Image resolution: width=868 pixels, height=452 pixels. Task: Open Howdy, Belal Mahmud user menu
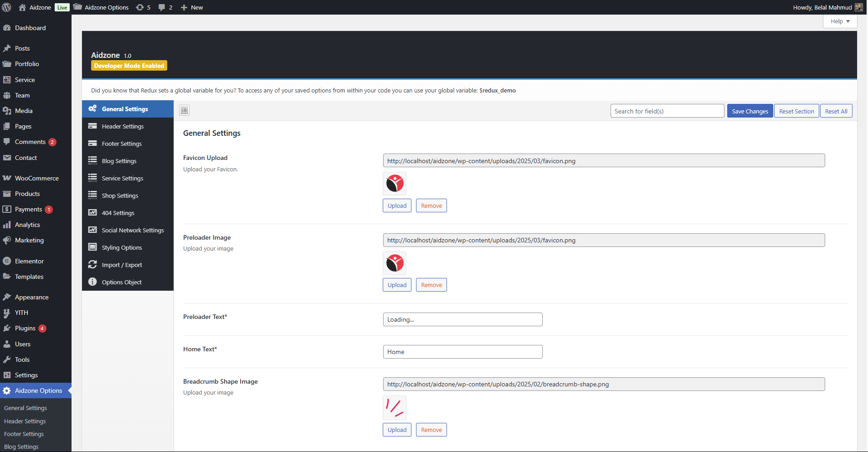click(x=827, y=7)
